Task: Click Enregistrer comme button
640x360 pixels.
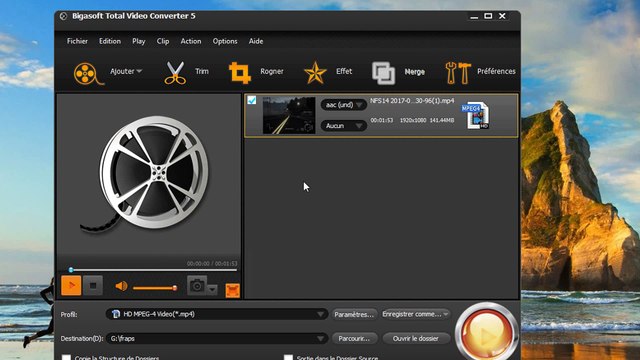Action: coord(415,314)
